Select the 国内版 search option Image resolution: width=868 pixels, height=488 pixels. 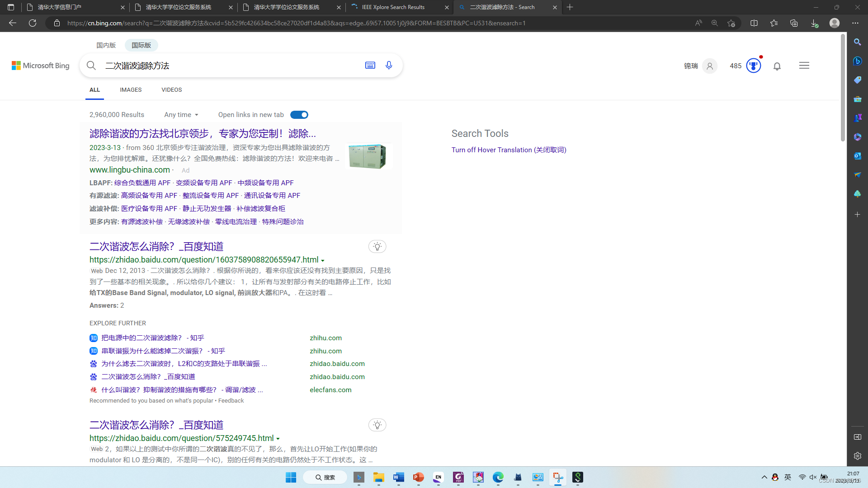click(x=106, y=45)
